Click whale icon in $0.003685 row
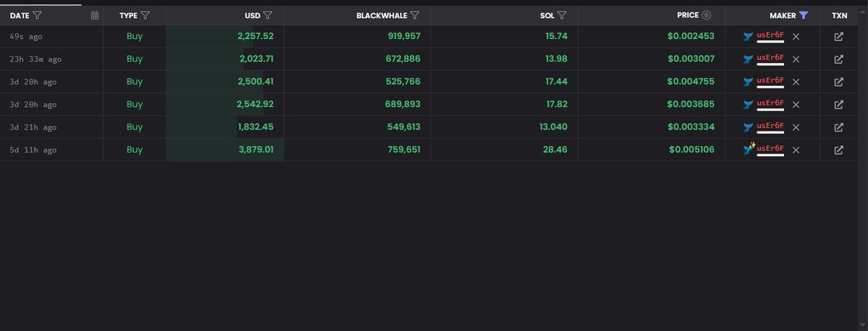This screenshot has height=331, width=868. click(749, 105)
